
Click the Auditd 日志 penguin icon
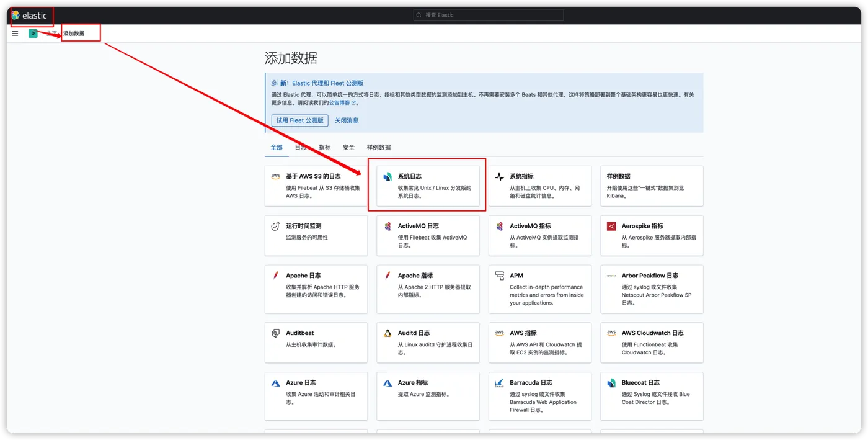click(x=387, y=333)
